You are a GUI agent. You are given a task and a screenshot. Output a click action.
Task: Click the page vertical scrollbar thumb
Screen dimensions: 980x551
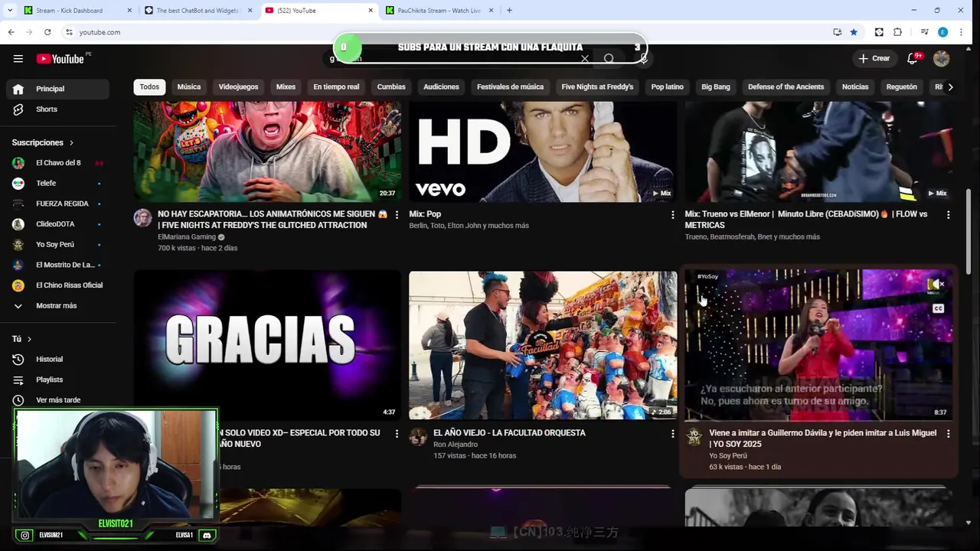click(969, 232)
